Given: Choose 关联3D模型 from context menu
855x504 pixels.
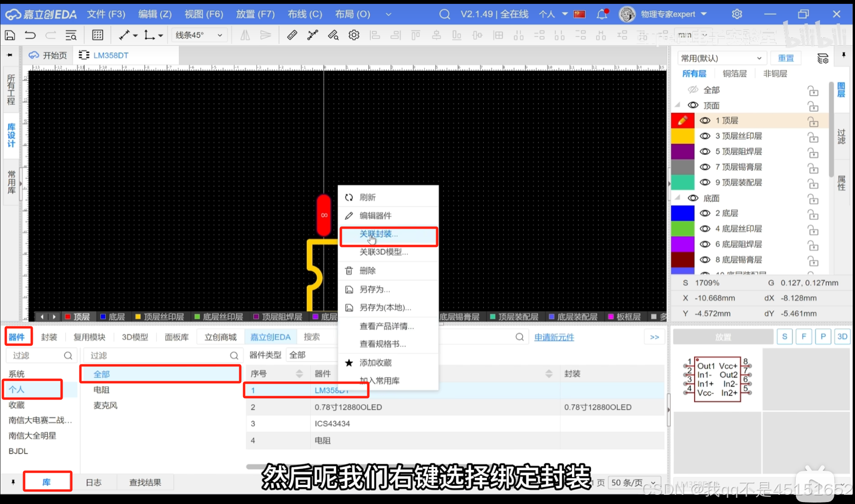Looking at the screenshot, I should pyautogui.click(x=389, y=252).
